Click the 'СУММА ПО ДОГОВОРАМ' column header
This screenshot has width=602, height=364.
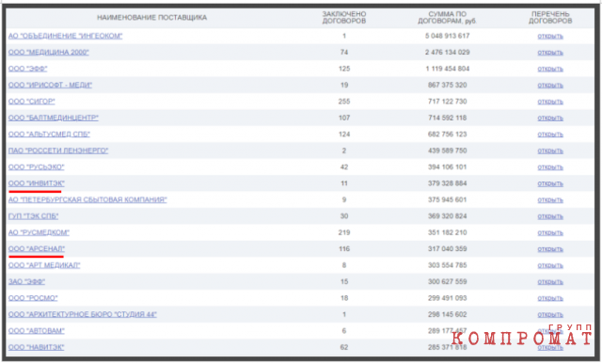(x=448, y=18)
